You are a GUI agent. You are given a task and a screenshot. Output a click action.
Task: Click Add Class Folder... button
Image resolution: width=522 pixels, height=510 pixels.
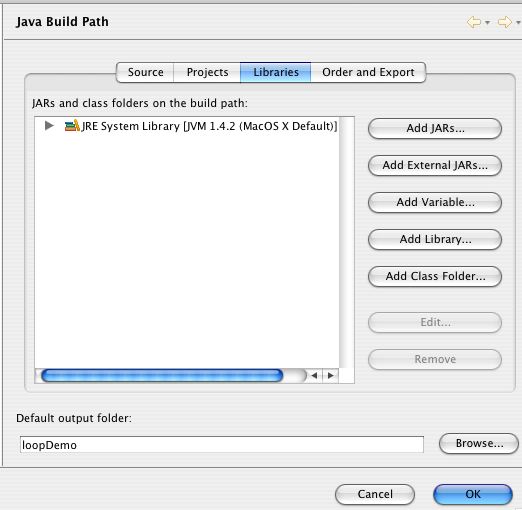[435, 276]
